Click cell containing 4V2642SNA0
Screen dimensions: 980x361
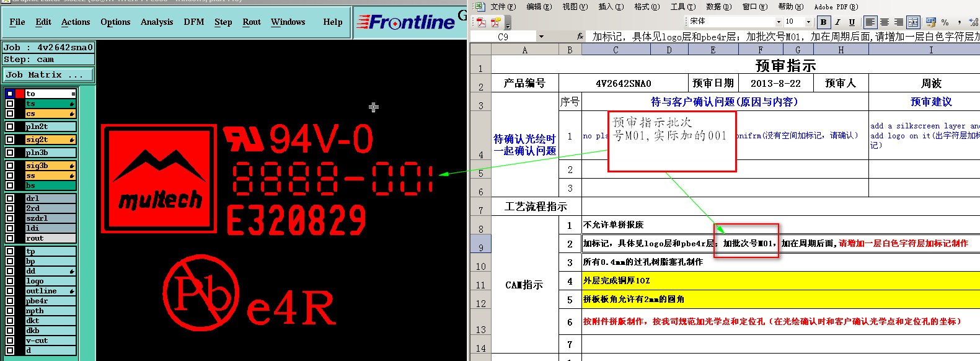coord(623,83)
